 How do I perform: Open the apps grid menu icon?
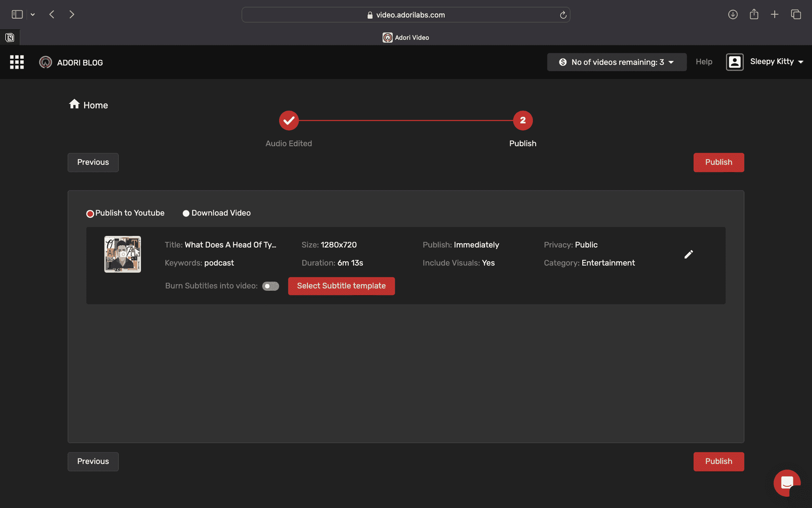point(17,62)
